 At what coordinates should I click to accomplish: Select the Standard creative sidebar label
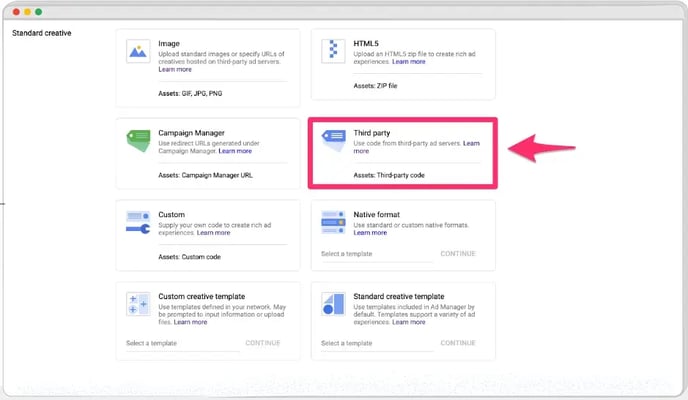pyautogui.click(x=41, y=34)
